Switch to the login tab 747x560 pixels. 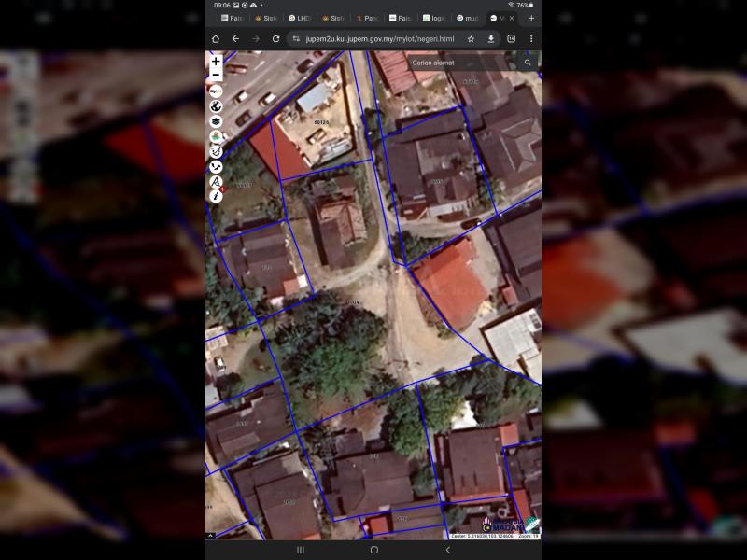[x=434, y=18]
